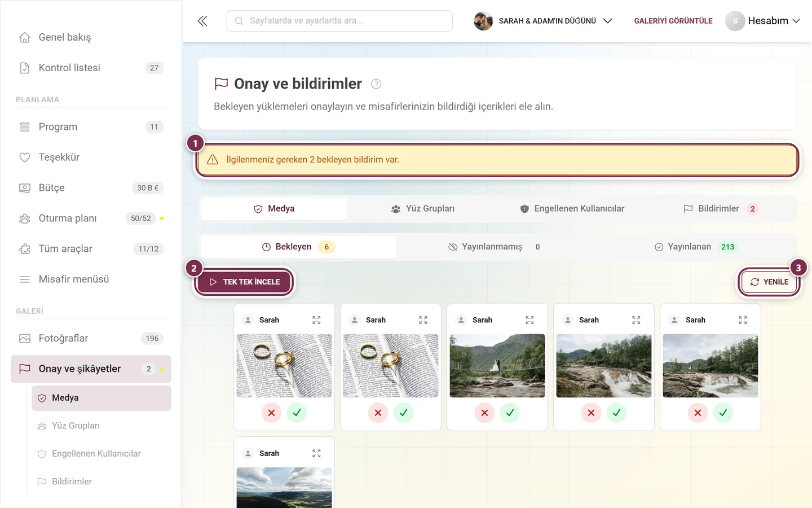Focus the Sayfalarda ve ayarlarda ara search field
The width and height of the screenshot is (812, 508).
(x=339, y=21)
